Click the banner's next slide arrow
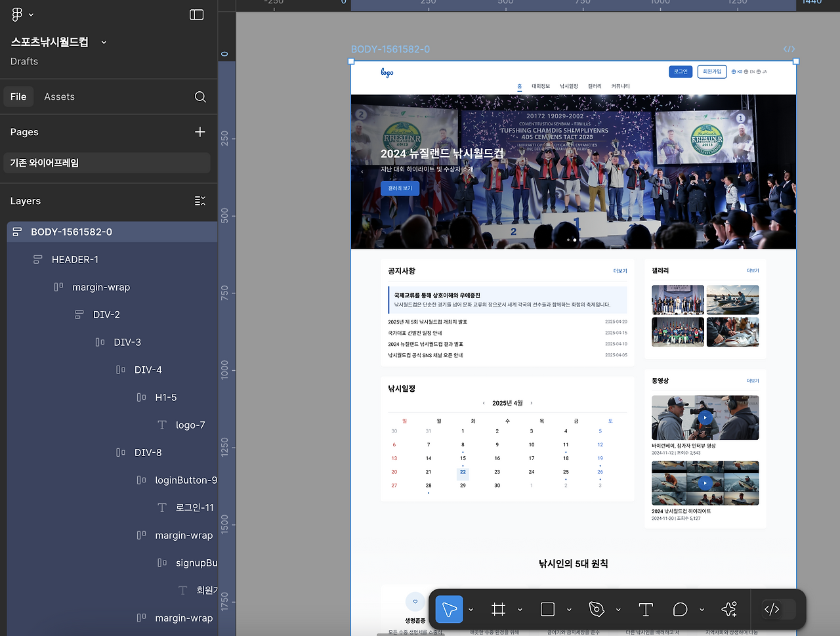Screen dimensions: 840x636 [785, 172]
